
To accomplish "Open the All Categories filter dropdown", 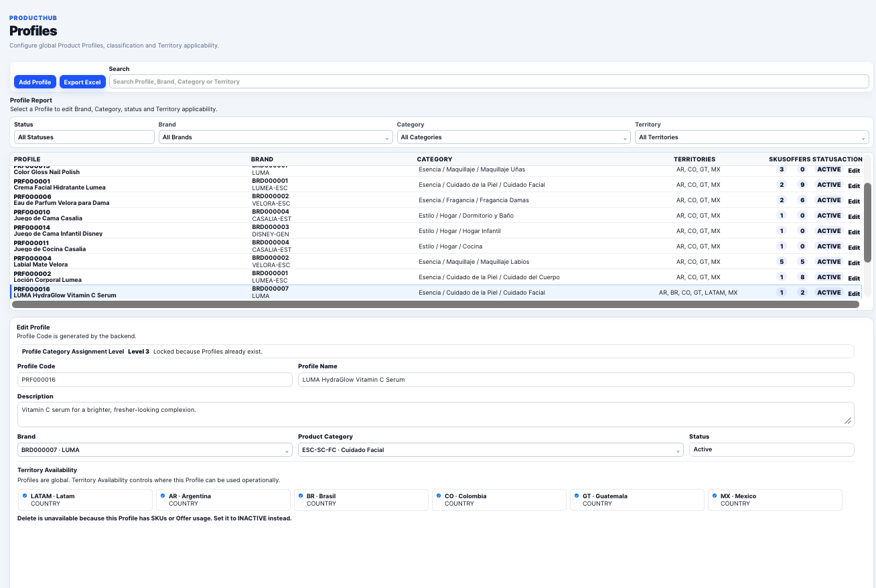I will (514, 137).
